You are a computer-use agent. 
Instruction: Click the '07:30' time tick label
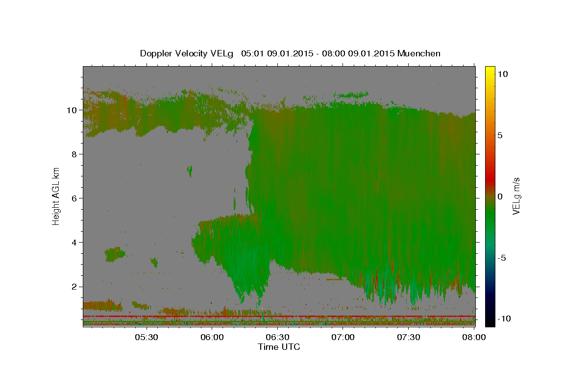(x=409, y=337)
